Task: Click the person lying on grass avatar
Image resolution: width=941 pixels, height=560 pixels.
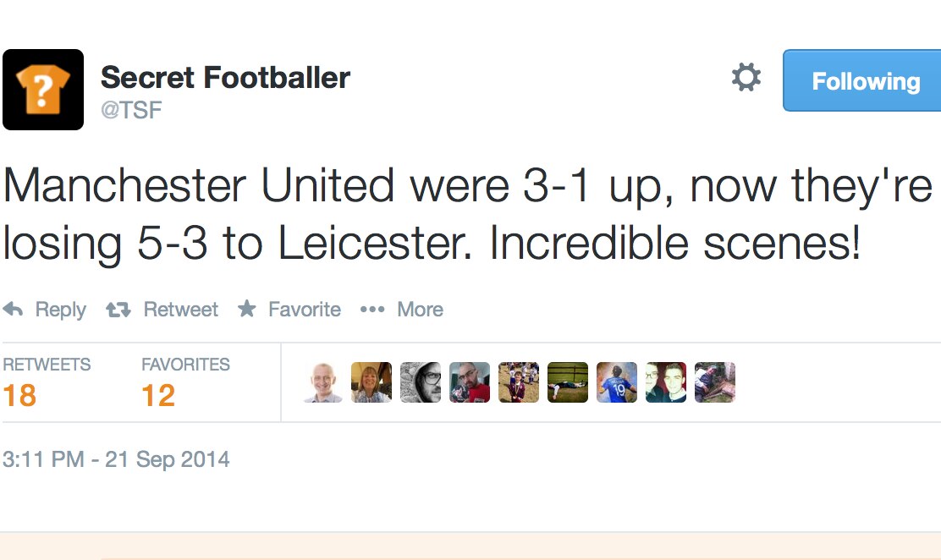Action: [x=568, y=382]
